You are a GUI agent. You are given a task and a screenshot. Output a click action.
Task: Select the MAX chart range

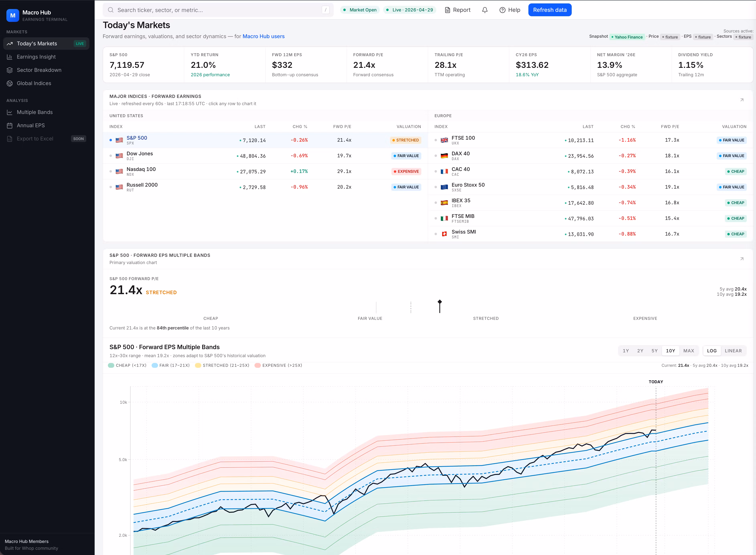coord(689,351)
